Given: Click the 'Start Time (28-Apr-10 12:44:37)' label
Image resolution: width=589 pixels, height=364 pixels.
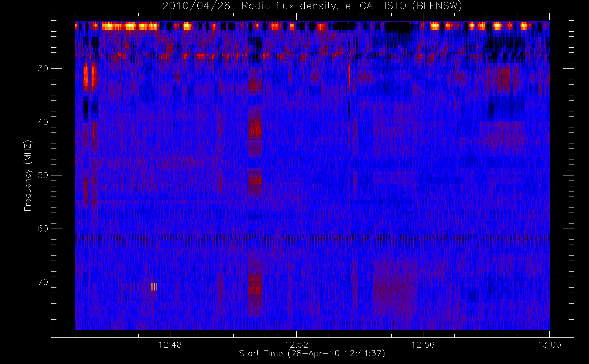Looking at the screenshot, I should 312,353.
